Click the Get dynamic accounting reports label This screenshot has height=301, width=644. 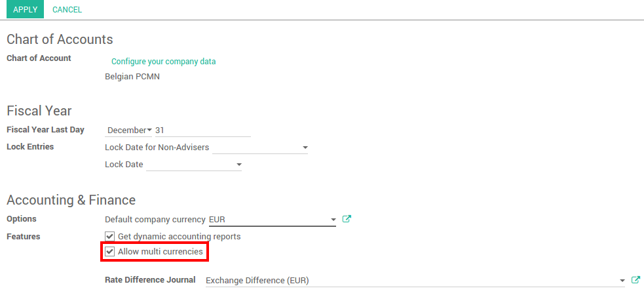pos(179,236)
